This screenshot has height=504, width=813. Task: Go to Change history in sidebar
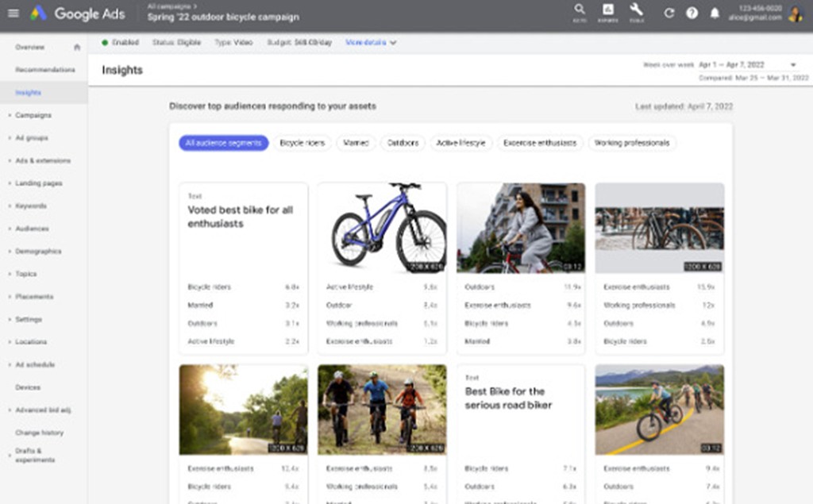click(39, 433)
